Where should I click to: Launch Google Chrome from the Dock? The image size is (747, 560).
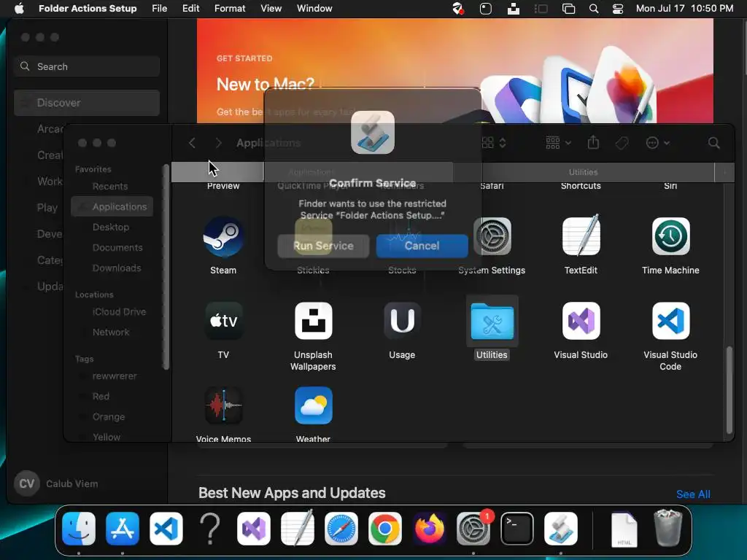[385, 529]
